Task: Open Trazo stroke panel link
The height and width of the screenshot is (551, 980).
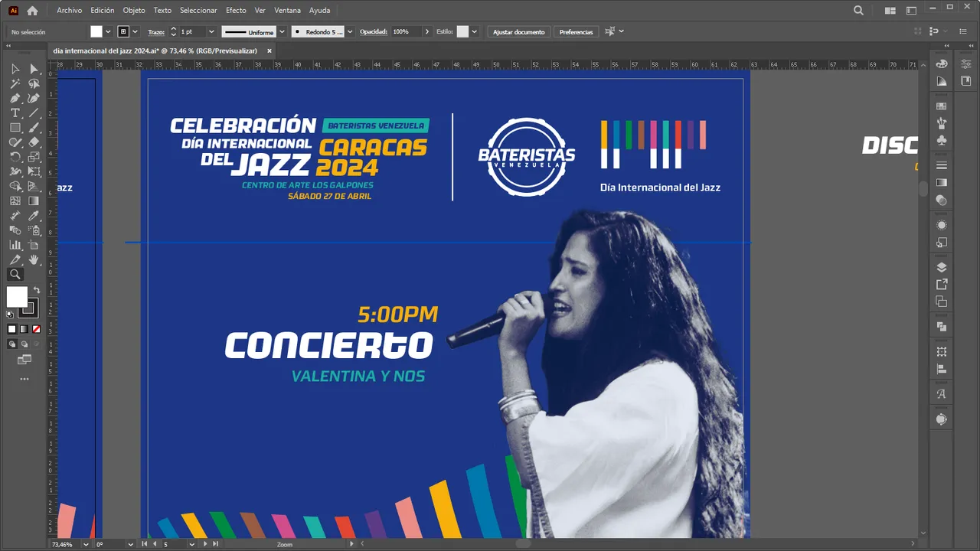Action: pos(156,32)
